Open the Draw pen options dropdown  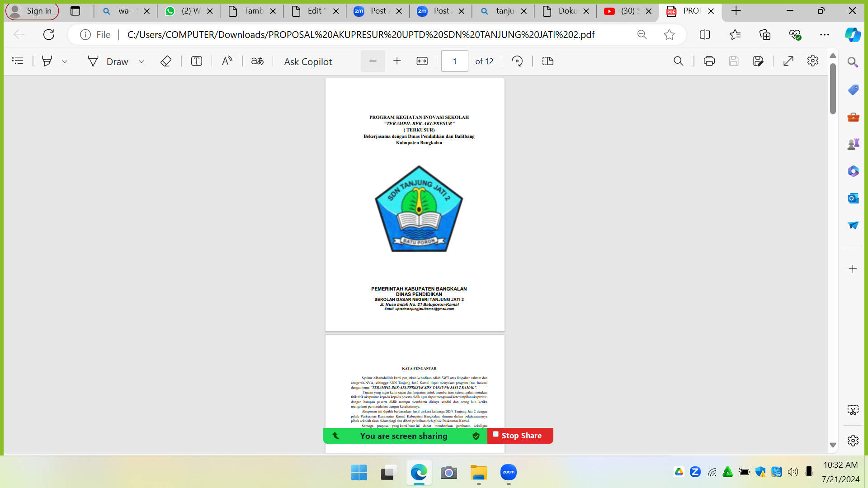click(x=142, y=61)
